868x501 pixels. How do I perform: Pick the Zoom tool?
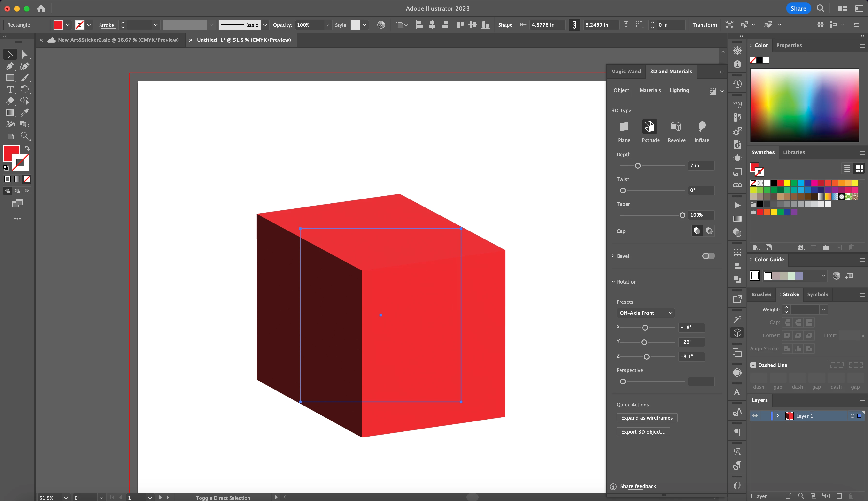click(24, 136)
